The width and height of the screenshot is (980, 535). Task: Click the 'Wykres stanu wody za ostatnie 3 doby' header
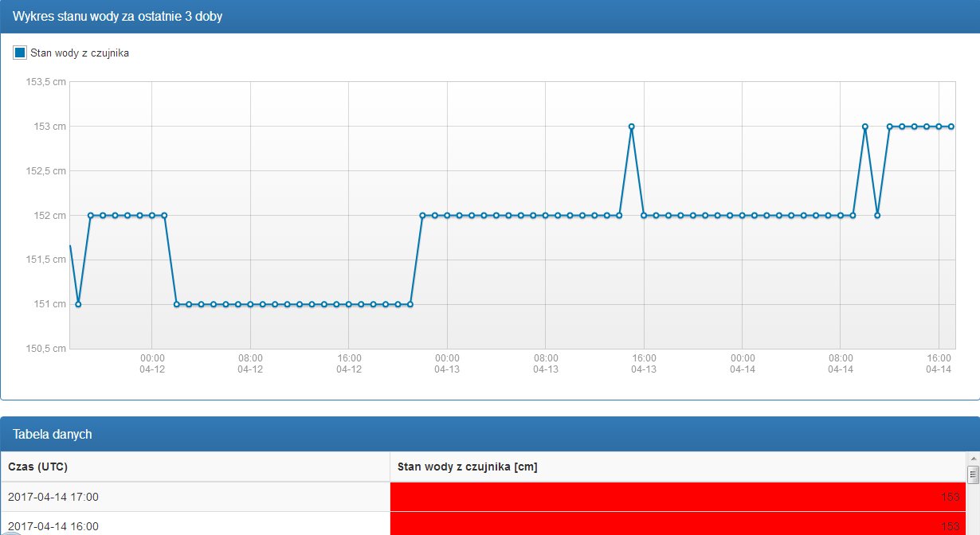117,17
